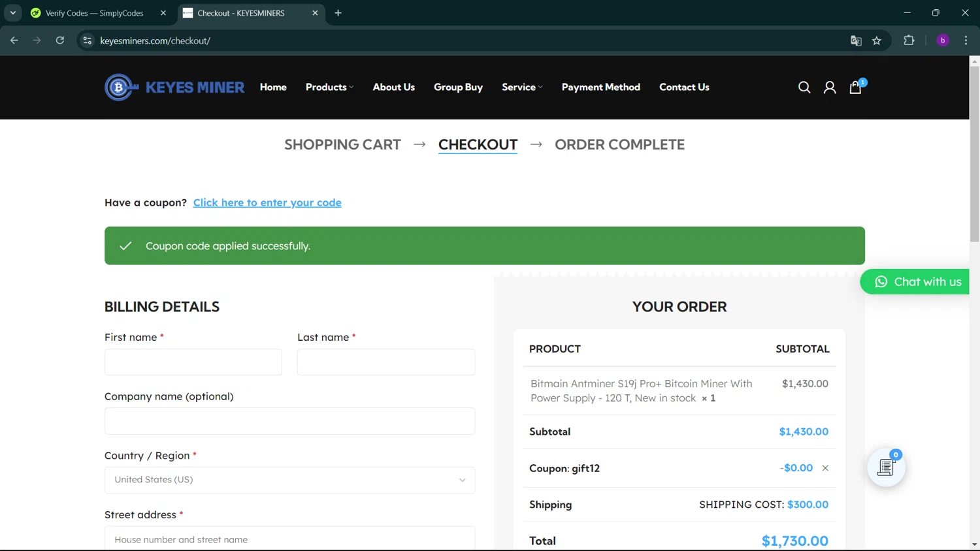Screen dimensions: 980x551
Task: Open the shopping bag cart icon
Action: [x=855, y=87]
